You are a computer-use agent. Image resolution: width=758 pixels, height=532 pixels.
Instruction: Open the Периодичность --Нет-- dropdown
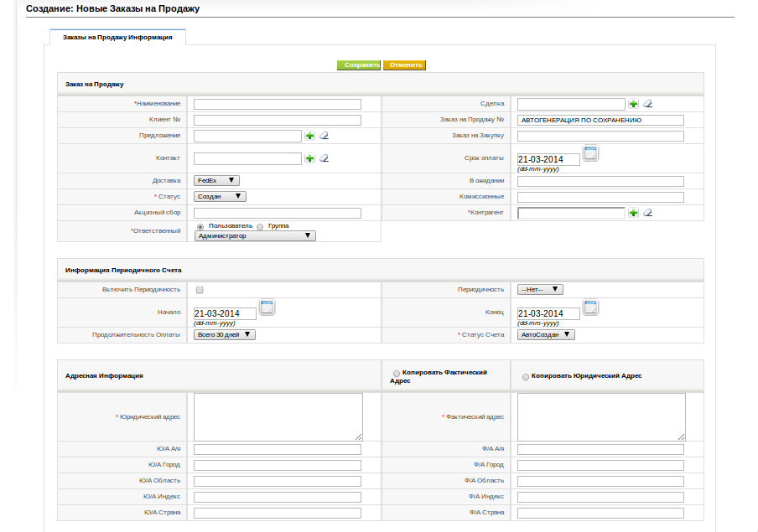540,290
